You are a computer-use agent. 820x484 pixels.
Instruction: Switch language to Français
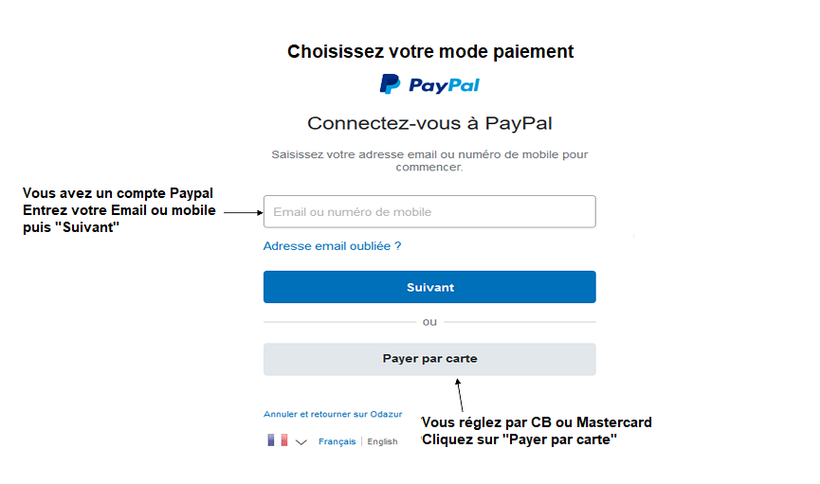[x=337, y=442]
